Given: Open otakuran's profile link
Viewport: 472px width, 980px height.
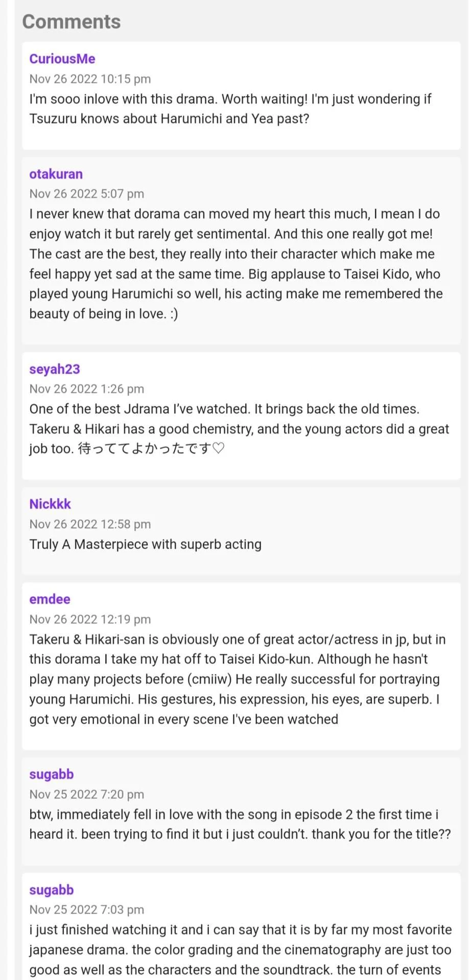Looking at the screenshot, I should click(x=56, y=174).
